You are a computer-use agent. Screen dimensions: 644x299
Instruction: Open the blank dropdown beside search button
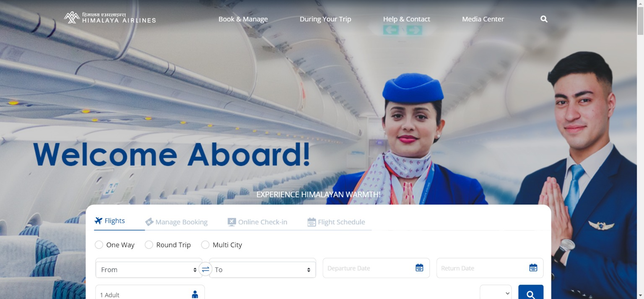pos(496,293)
